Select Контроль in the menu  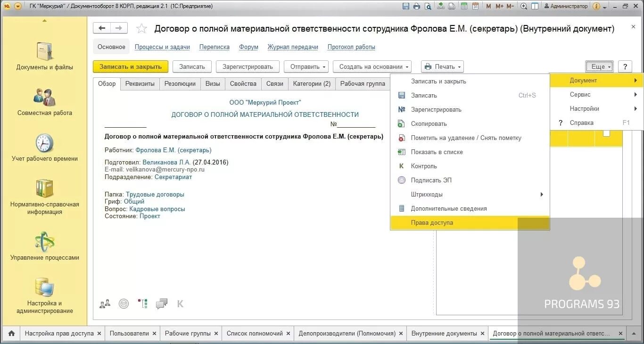click(x=470, y=166)
